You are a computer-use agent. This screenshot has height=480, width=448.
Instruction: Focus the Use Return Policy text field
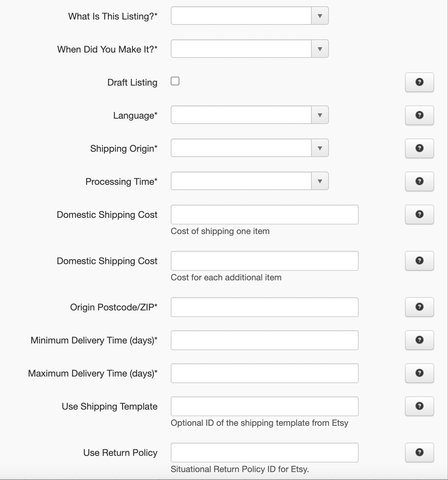(264, 453)
